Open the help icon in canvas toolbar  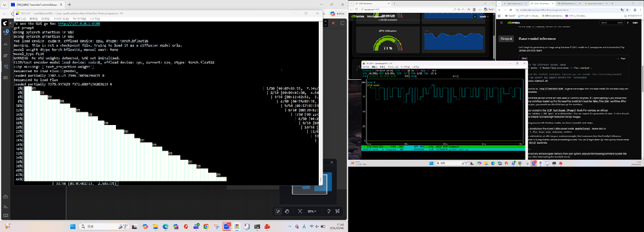(328, 211)
